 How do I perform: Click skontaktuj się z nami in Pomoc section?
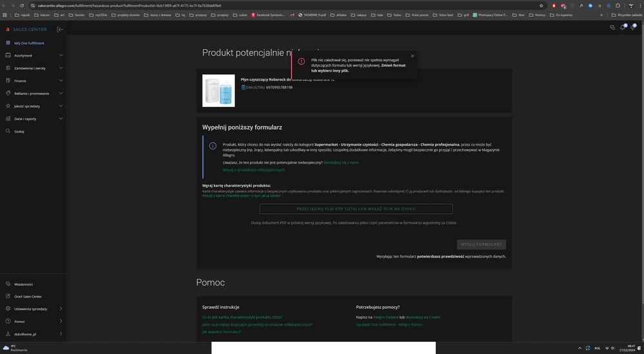click(423, 317)
